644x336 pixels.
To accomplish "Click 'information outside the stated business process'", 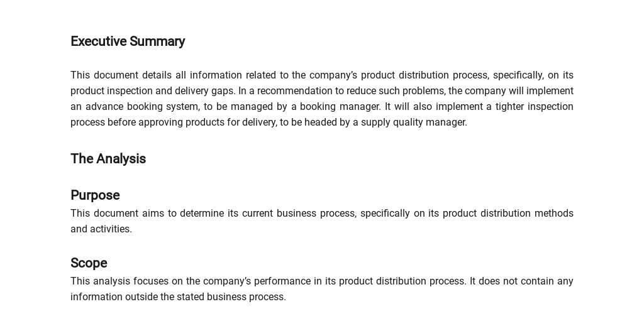I will coord(178,297).
